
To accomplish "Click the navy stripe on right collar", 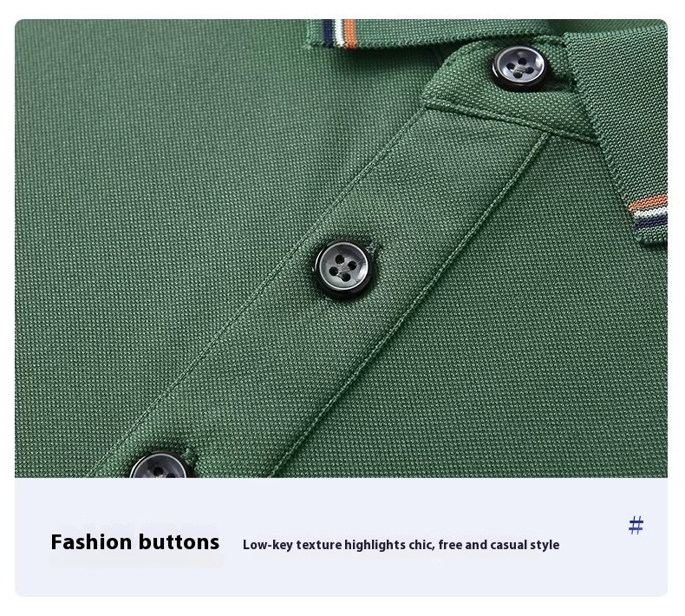I will (x=650, y=222).
